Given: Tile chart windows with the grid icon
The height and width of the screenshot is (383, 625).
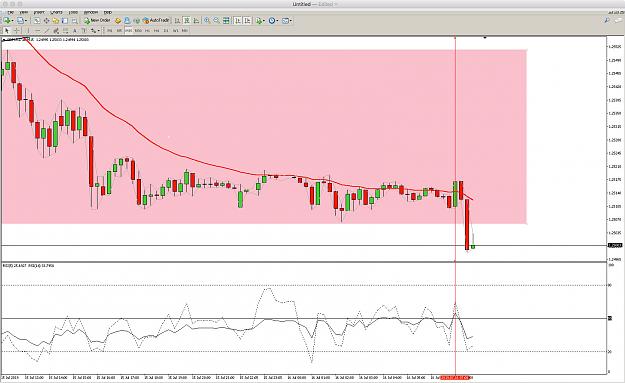Looking at the screenshot, I should point(226,20).
